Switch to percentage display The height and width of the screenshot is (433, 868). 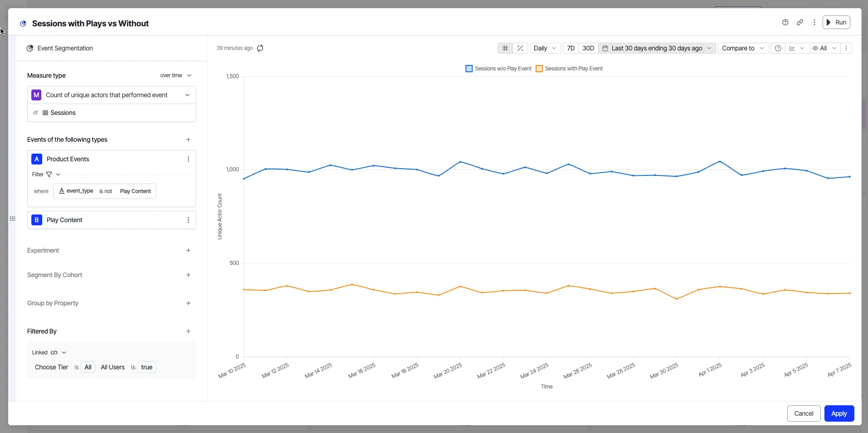(520, 48)
